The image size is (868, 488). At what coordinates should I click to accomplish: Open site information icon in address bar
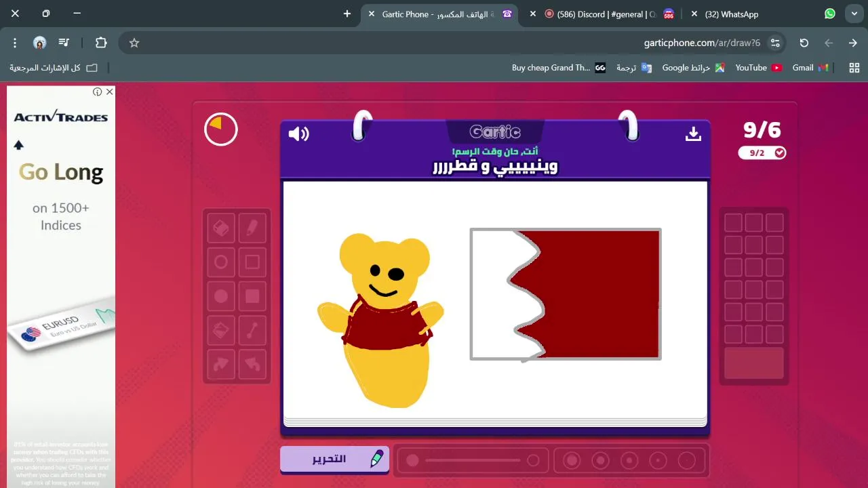click(x=775, y=43)
